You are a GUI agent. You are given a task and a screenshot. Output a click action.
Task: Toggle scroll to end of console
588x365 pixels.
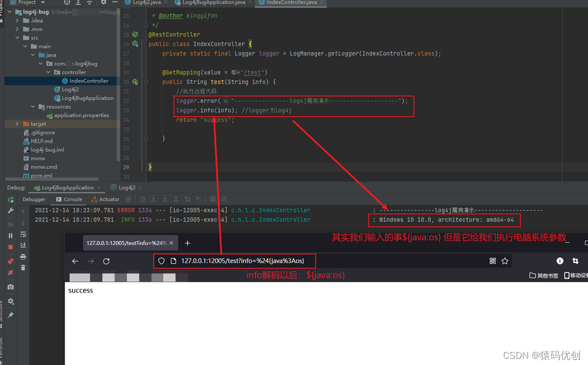pos(23,245)
